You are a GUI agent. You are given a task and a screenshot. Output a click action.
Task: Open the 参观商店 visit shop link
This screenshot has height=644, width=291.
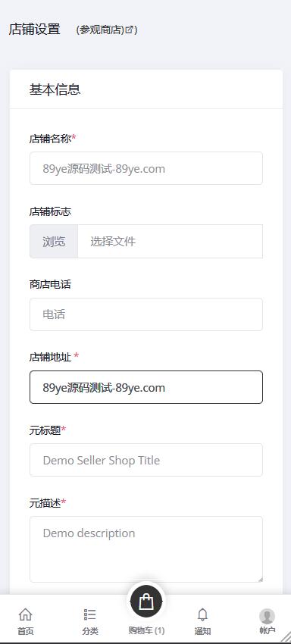point(102,30)
